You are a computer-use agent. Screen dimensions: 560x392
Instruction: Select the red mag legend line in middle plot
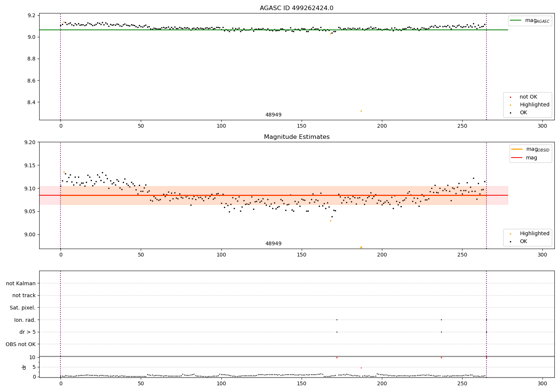pyautogui.click(x=517, y=158)
